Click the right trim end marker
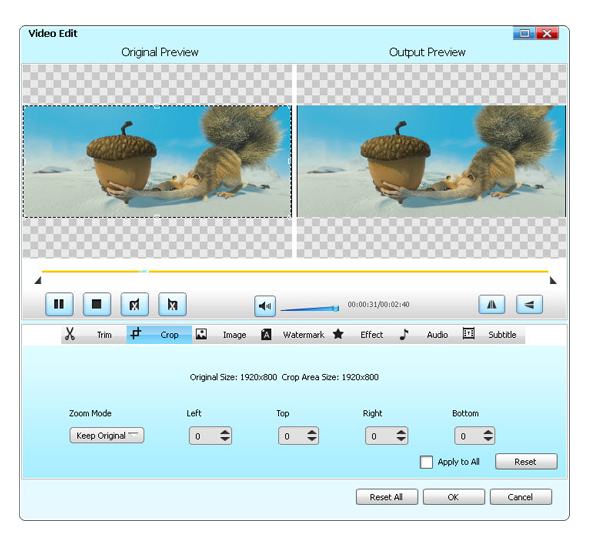 click(x=553, y=281)
